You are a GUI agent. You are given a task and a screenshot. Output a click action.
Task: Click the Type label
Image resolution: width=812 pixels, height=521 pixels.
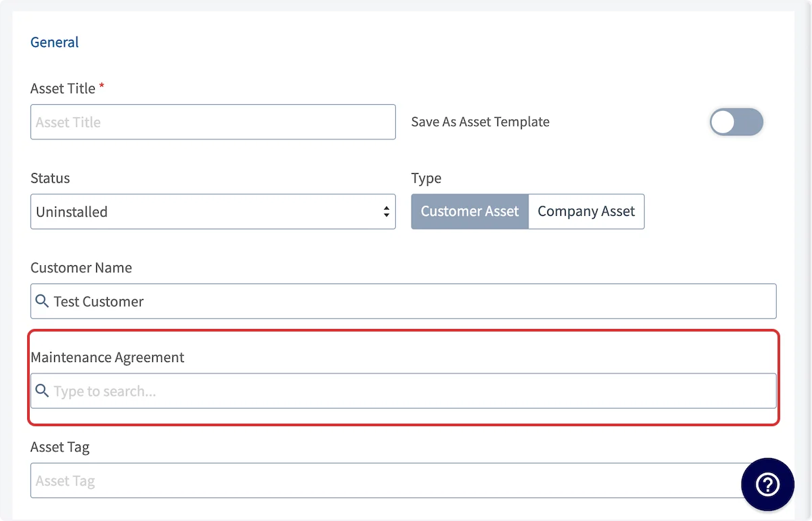[x=426, y=178]
